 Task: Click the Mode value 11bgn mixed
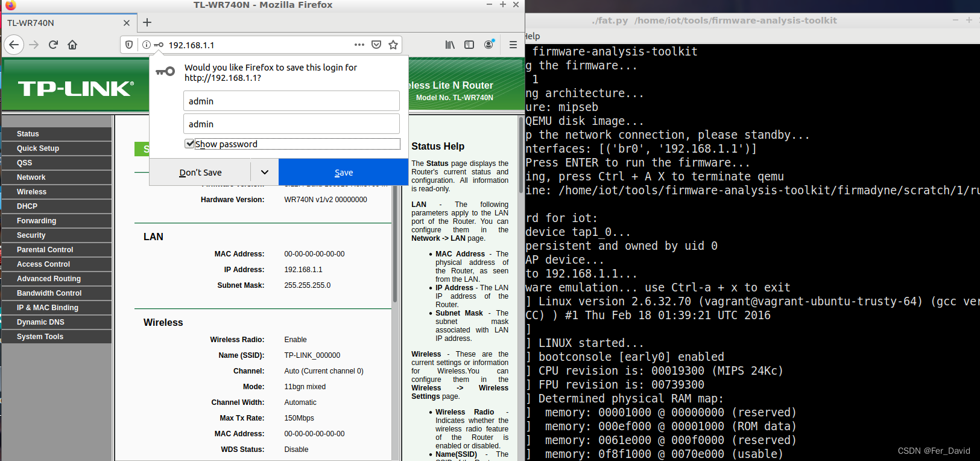click(x=305, y=387)
